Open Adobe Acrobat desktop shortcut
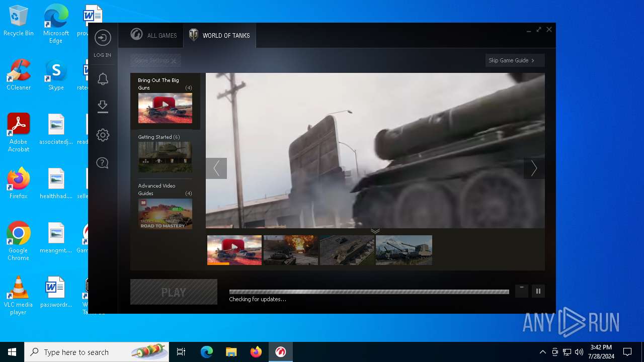Screen dimensions: 644x362 pyautogui.click(x=19, y=133)
